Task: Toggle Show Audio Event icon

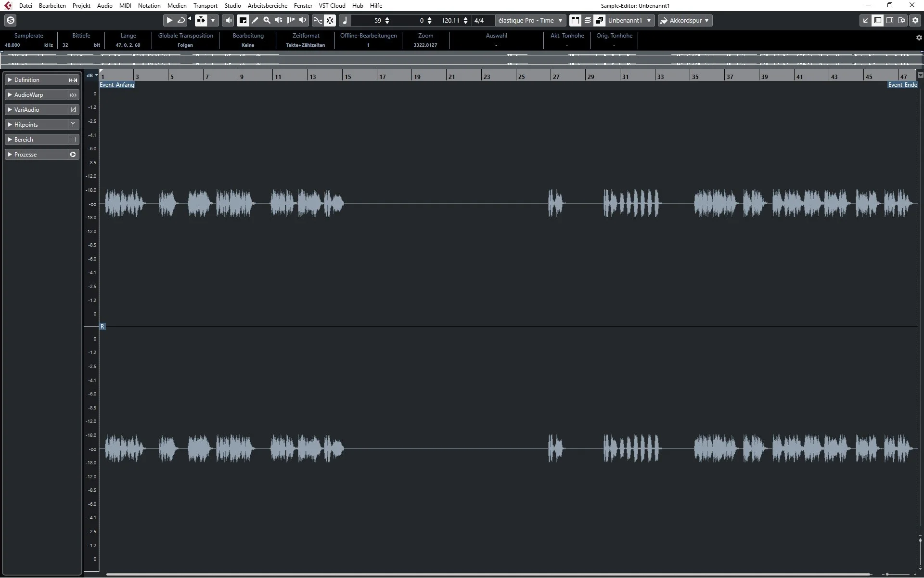Action: [x=575, y=20]
